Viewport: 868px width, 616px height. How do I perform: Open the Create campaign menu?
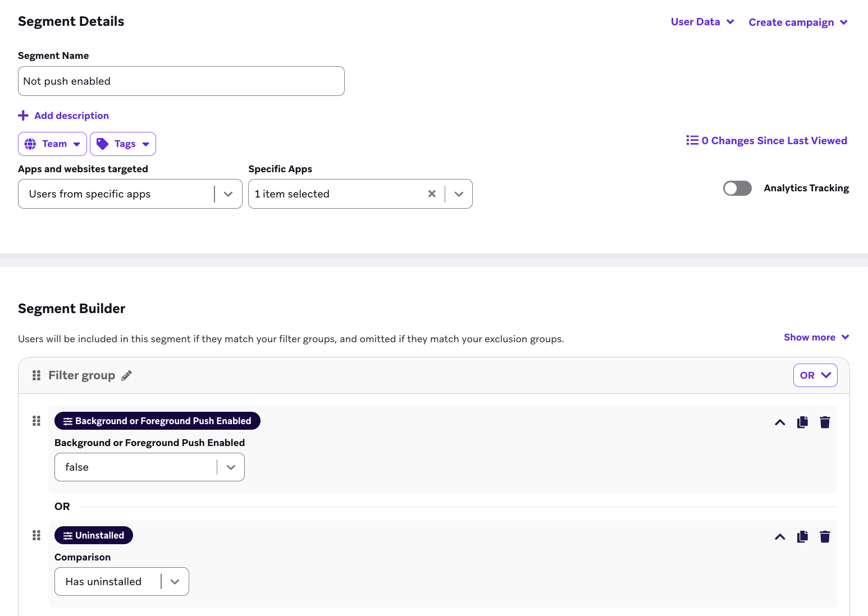click(797, 22)
